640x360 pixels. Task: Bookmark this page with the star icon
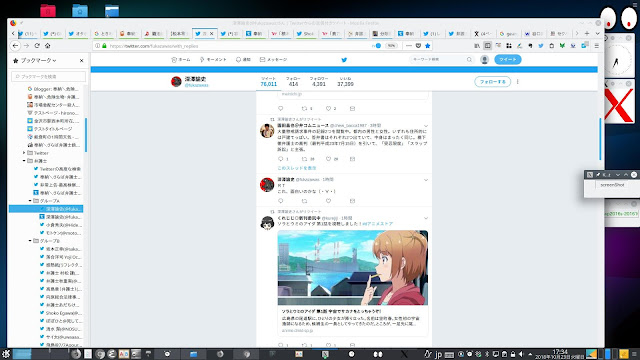point(427,46)
